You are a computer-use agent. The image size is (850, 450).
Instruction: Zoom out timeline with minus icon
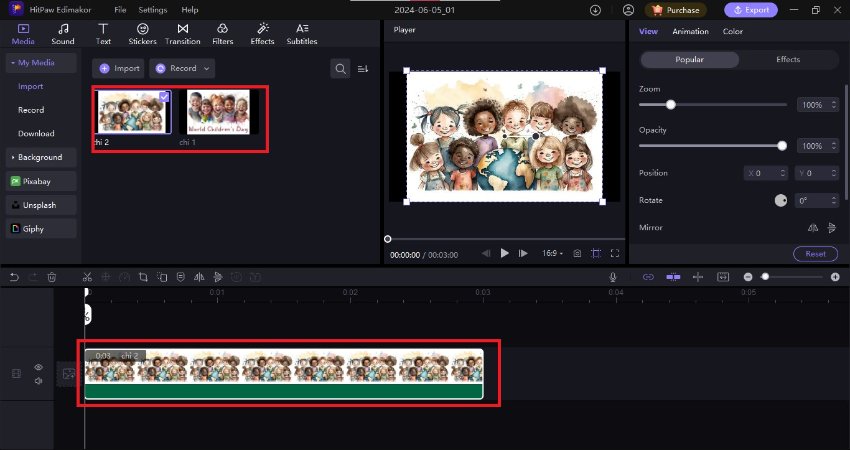(x=748, y=277)
